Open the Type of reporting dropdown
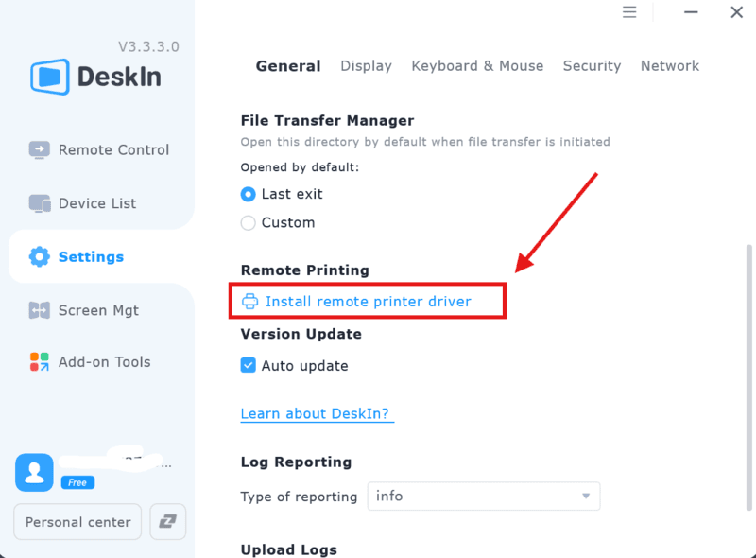The image size is (756, 558). 483,496
